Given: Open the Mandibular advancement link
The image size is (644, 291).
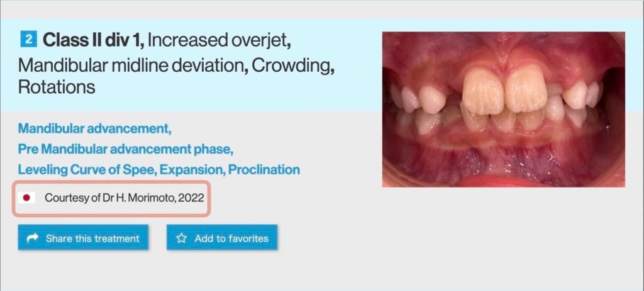Looking at the screenshot, I should click(94, 129).
